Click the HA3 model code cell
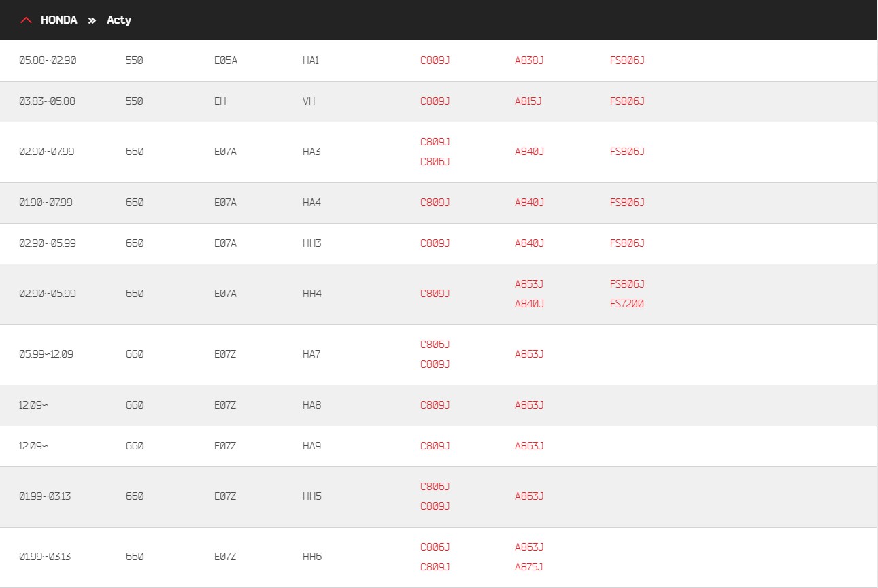The image size is (878, 588). [311, 152]
